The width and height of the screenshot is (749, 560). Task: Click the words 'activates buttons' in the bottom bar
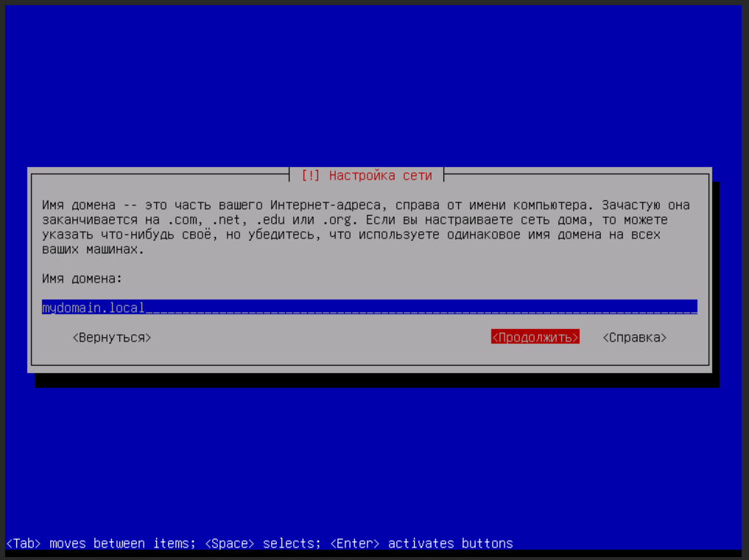(450, 544)
